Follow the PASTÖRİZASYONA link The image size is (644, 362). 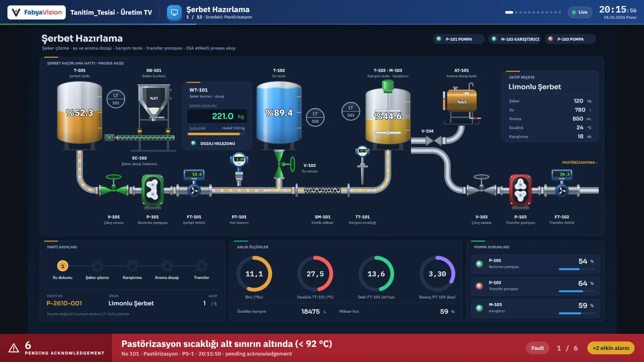pyautogui.click(x=580, y=162)
